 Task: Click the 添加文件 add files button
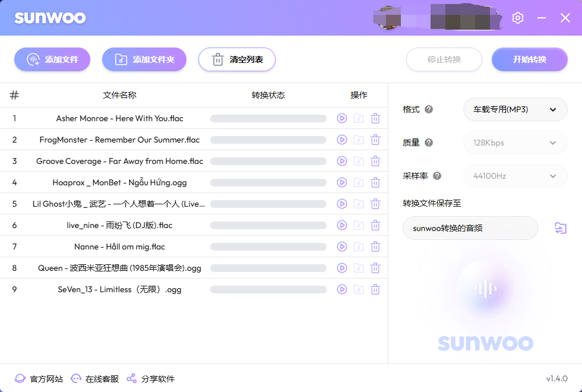[52, 59]
